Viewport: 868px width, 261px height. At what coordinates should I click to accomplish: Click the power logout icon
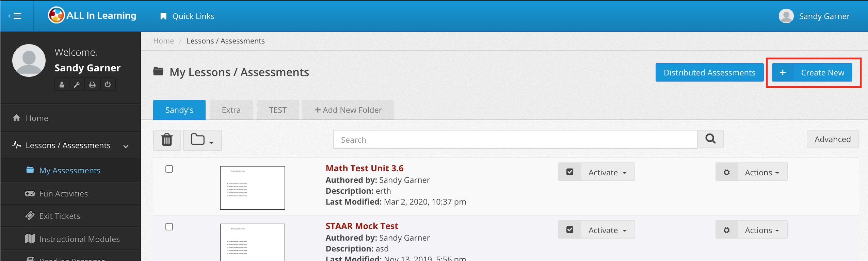108,85
